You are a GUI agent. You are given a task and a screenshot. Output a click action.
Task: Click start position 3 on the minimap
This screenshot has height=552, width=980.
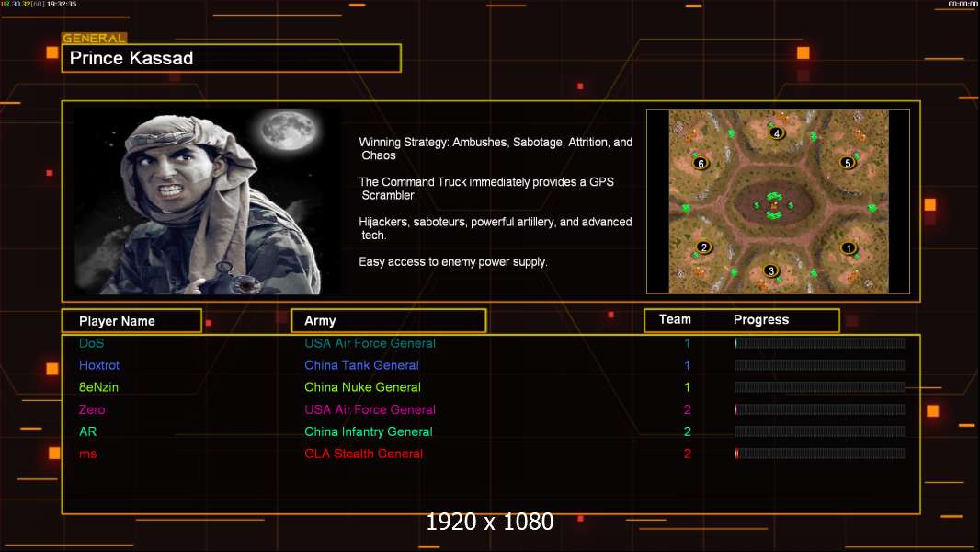click(x=771, y=270)
